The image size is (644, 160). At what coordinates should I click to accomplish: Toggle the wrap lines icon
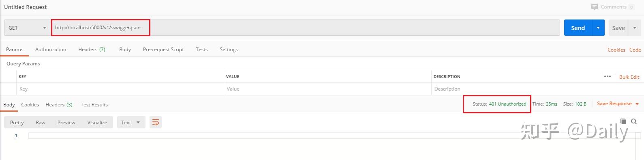pos(156,122)
